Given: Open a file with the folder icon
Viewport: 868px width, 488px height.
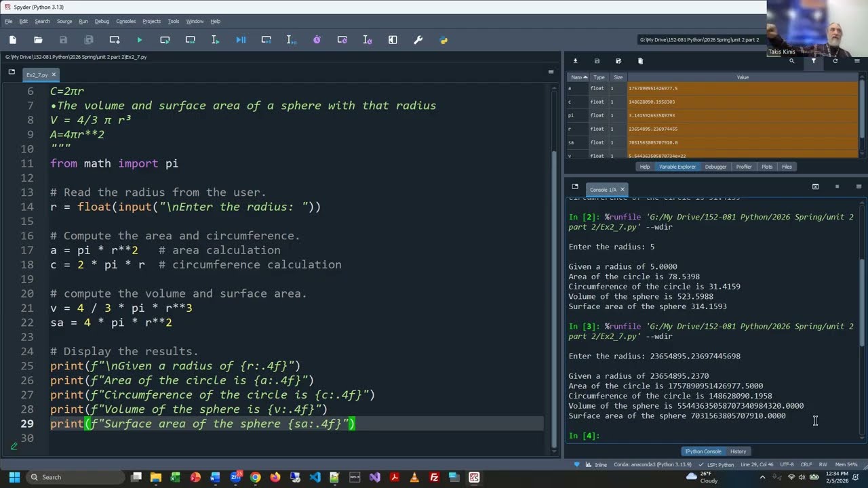Looking at the screenshot, I should (38, 40).
